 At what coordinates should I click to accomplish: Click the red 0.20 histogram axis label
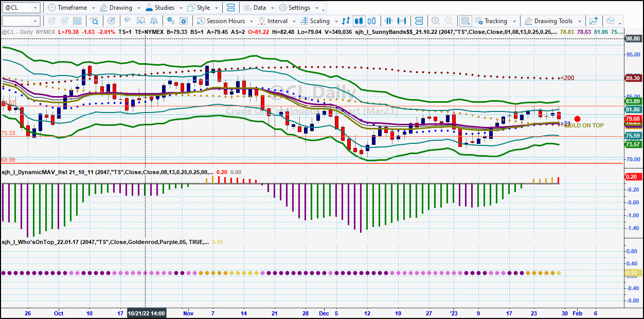click(633, 177)
